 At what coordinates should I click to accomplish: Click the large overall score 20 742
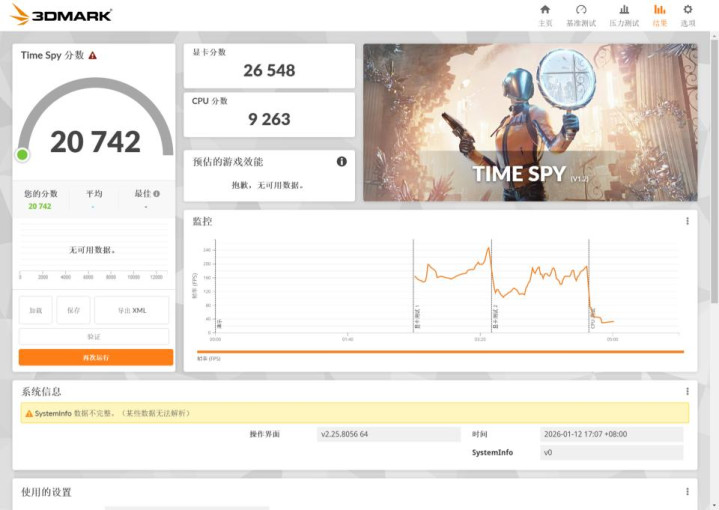[95, 142]
